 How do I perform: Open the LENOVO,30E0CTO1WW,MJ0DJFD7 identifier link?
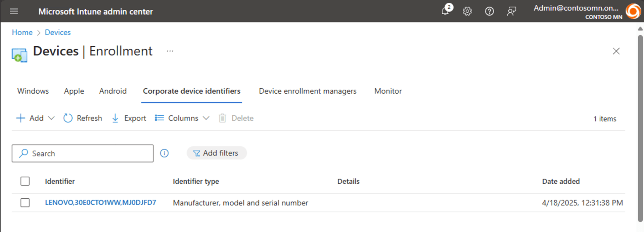point(100,203)
